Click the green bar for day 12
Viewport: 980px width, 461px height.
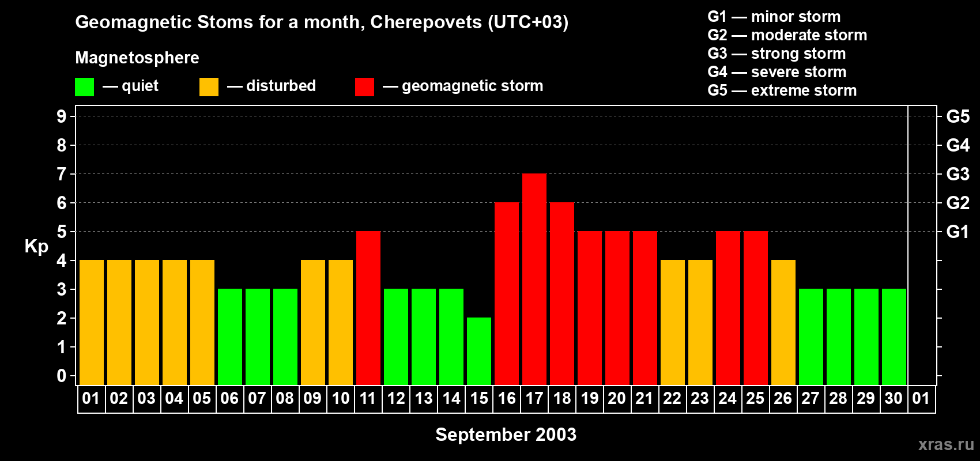pyautogui.click(x=396, y=337)
